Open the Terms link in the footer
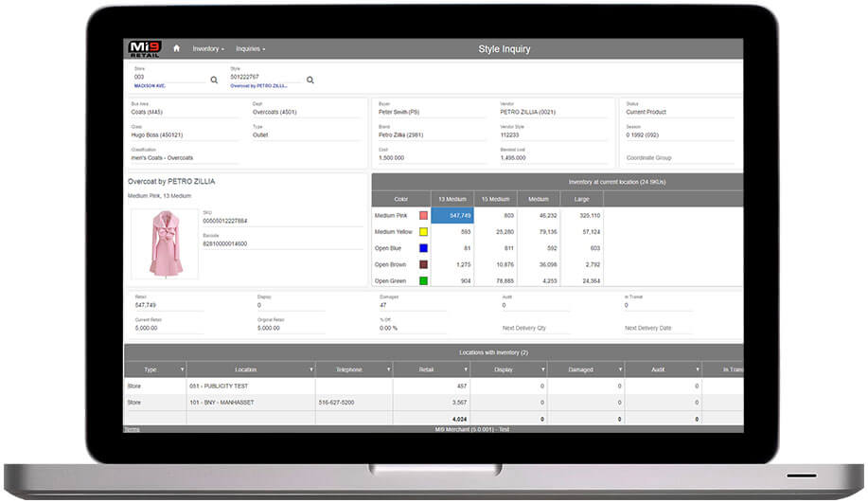868x503 pixels. (x=132, y=429)
